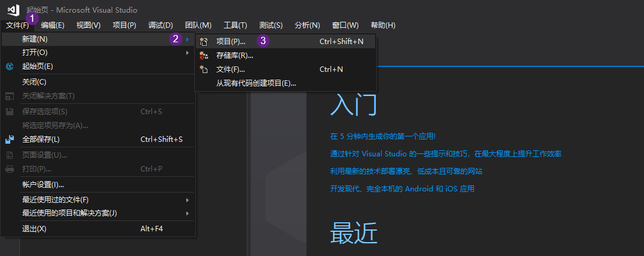Viewport: 644px width, 256px height.
Task: Click the floppy disk icon beside 保存选定项(S)
Action: coord(10,111)
